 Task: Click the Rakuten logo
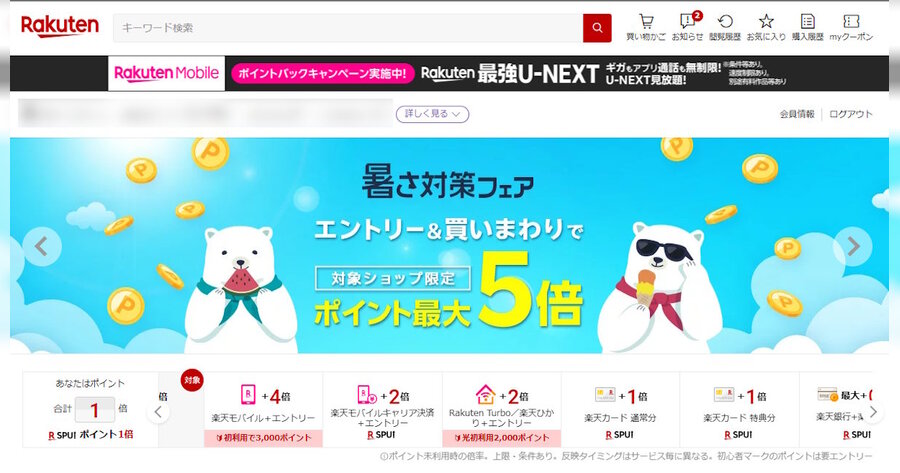[x=60, y=26]
